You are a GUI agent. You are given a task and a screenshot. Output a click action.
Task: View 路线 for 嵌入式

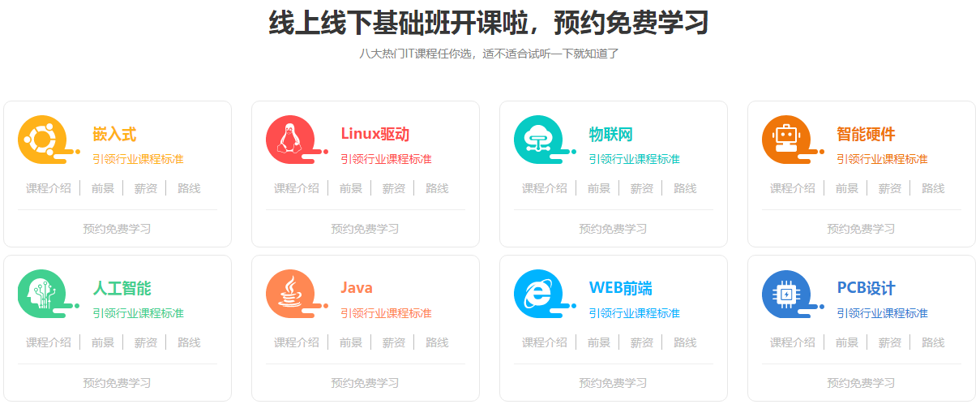click(189, 188)
